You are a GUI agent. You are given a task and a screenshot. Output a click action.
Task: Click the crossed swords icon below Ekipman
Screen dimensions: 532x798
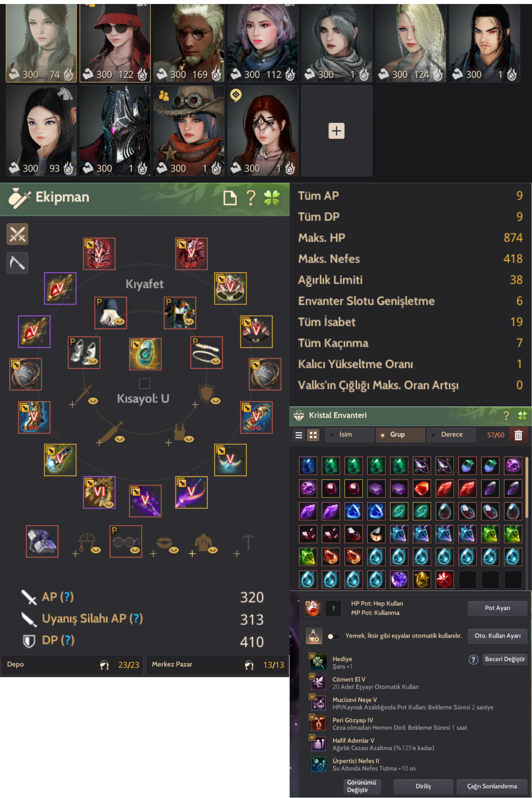17,234
